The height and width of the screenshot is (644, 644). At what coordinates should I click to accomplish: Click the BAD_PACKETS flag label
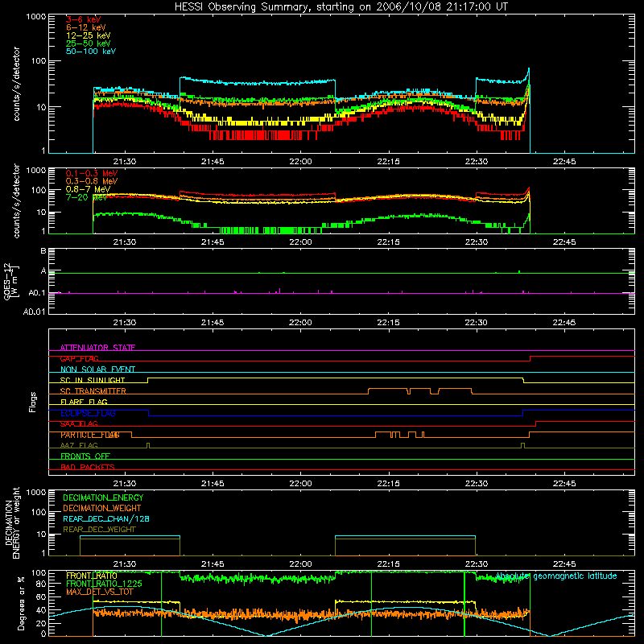tap(88, 467)
